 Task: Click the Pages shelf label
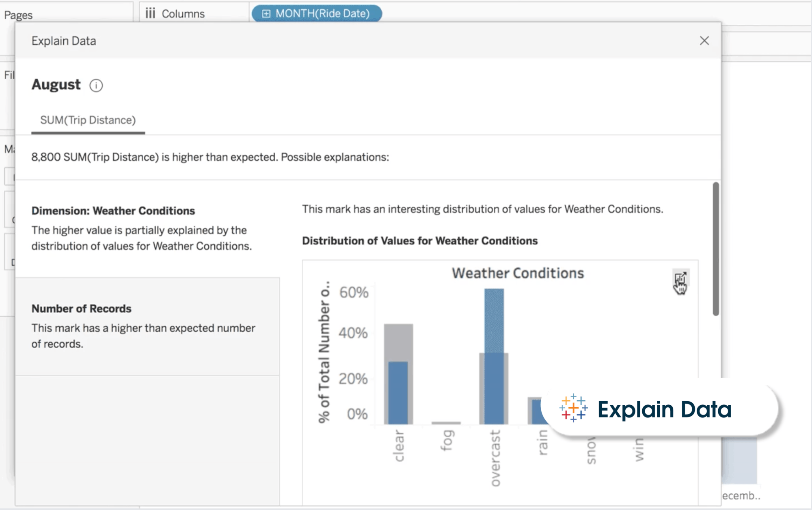tap(18, 15)
